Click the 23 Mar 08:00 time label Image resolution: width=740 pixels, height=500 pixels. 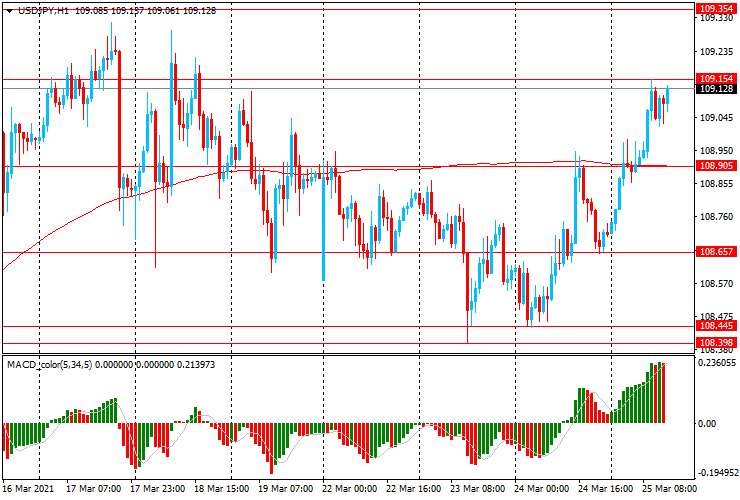(x=478, y=490)
